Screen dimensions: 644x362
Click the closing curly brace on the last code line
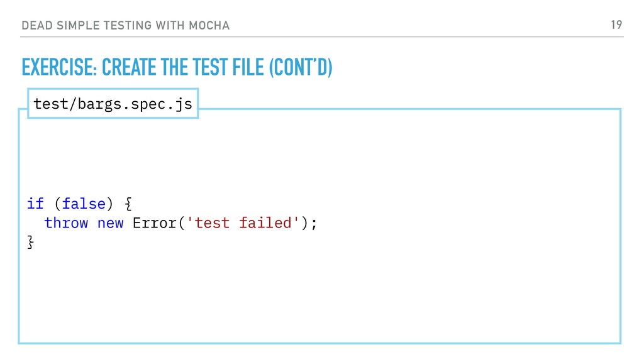30,242
